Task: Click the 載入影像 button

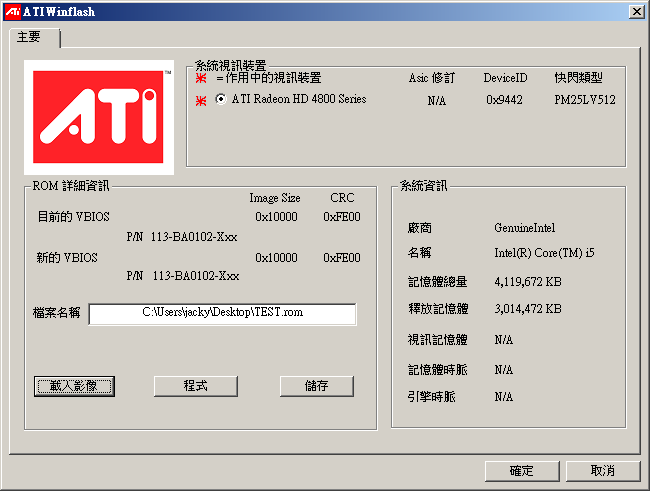Action: coord(74,386)
